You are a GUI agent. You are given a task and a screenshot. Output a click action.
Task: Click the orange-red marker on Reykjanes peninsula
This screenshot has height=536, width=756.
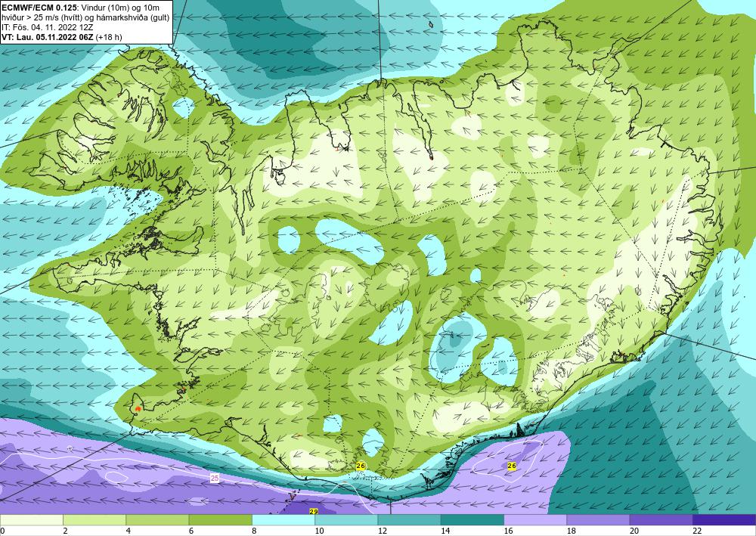(138, 408)
